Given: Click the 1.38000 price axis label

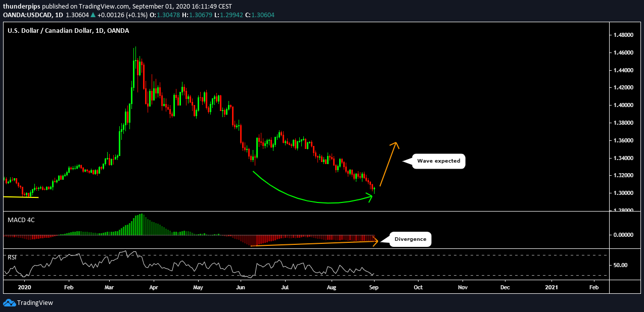Looking at the screenshot, I should pyautogui.click(x=624, y=123).
